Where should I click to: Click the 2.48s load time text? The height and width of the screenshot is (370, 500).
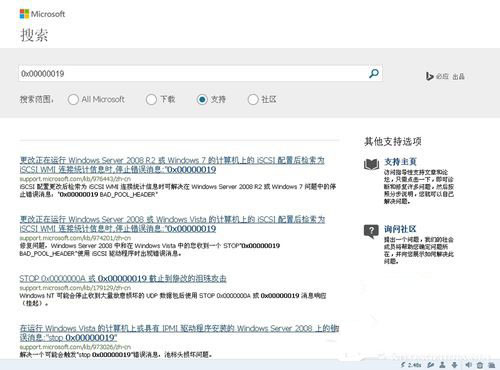[x=414, y=365]
